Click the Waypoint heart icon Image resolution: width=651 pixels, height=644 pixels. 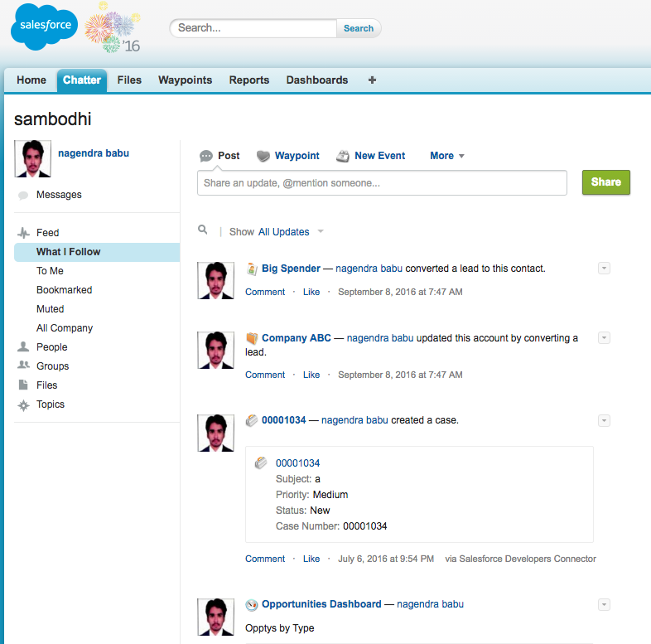coord(263,156)
